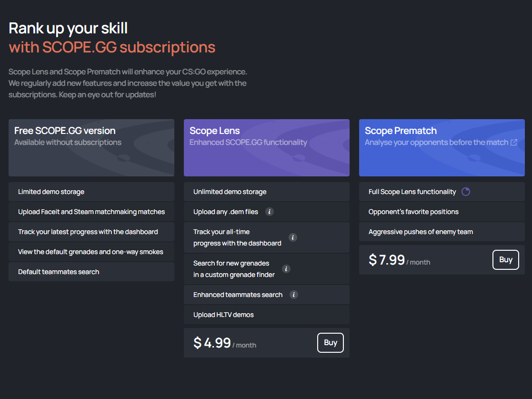Buy the Scope Lens $4.99 subscription
Viewport: 532px width, 399px height.
(330, 342)
